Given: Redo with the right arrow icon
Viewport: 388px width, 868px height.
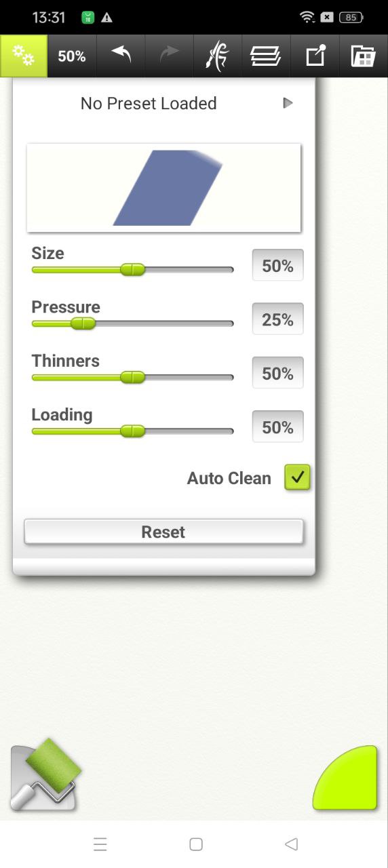Looking at the screenshot, I should tap(170, 56).
